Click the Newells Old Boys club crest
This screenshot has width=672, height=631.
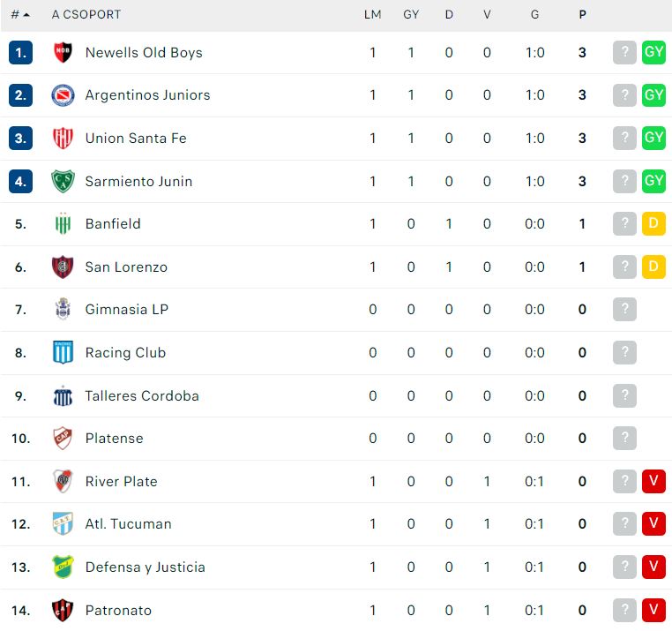[63, 52]
